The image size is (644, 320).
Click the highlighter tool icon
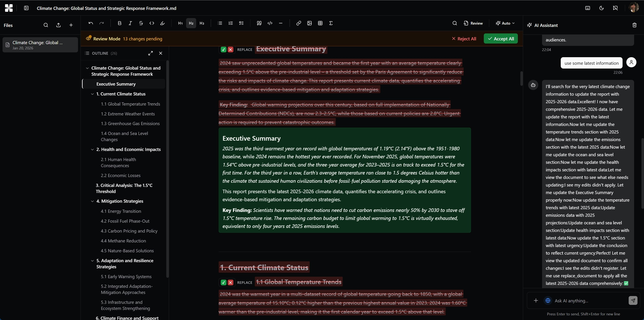pos(163,23)
